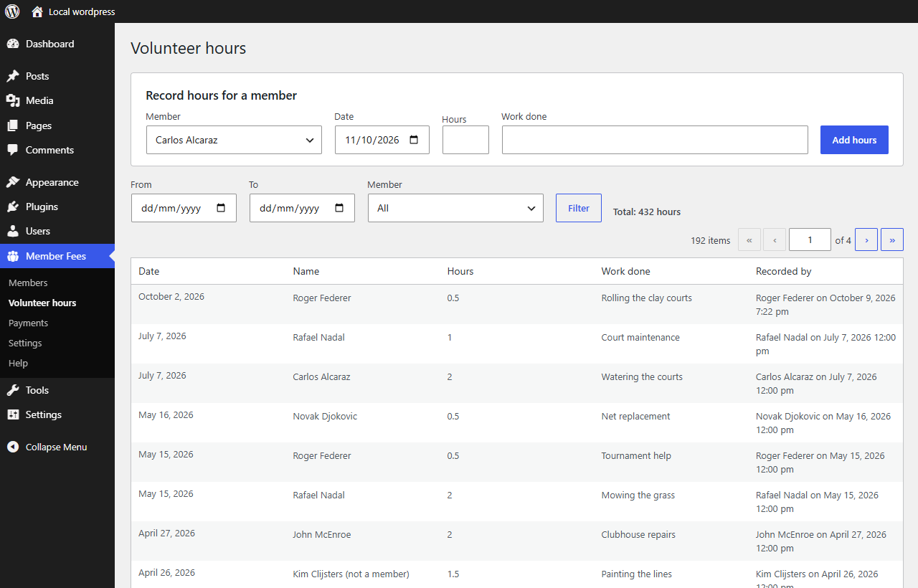Click the Add hours button
The width and height of the screenshot is (918, 588).
point(854,140)
